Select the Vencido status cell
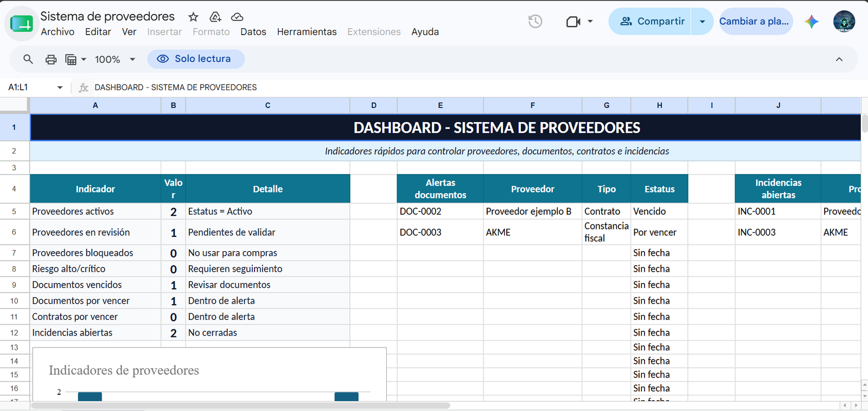The height and width of the screenshot is (411, 868). 660,211
